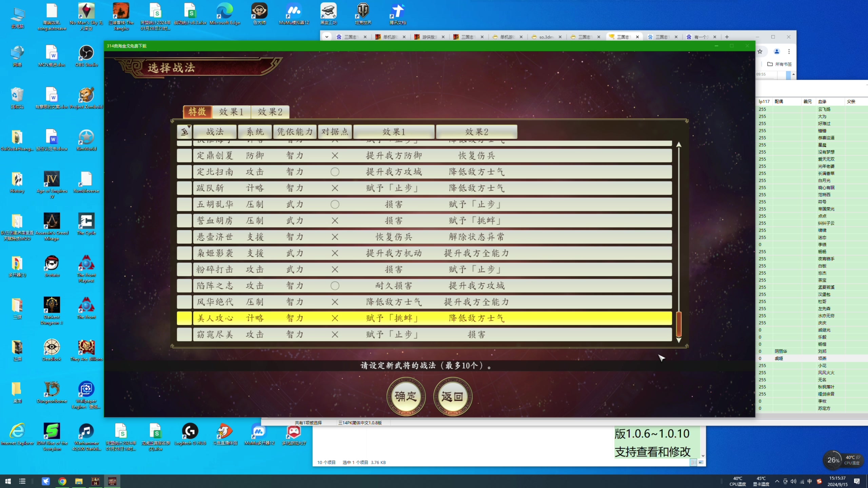868x488 pixels.
Task: Click the 确定 confirm button
Action: pyautogui.click(x=406, y=396)
